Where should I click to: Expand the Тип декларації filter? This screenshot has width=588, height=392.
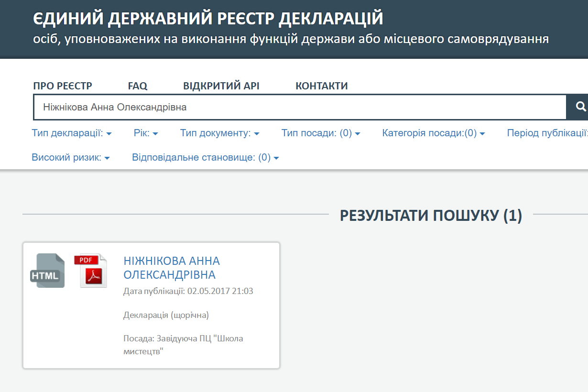point(72,133)
